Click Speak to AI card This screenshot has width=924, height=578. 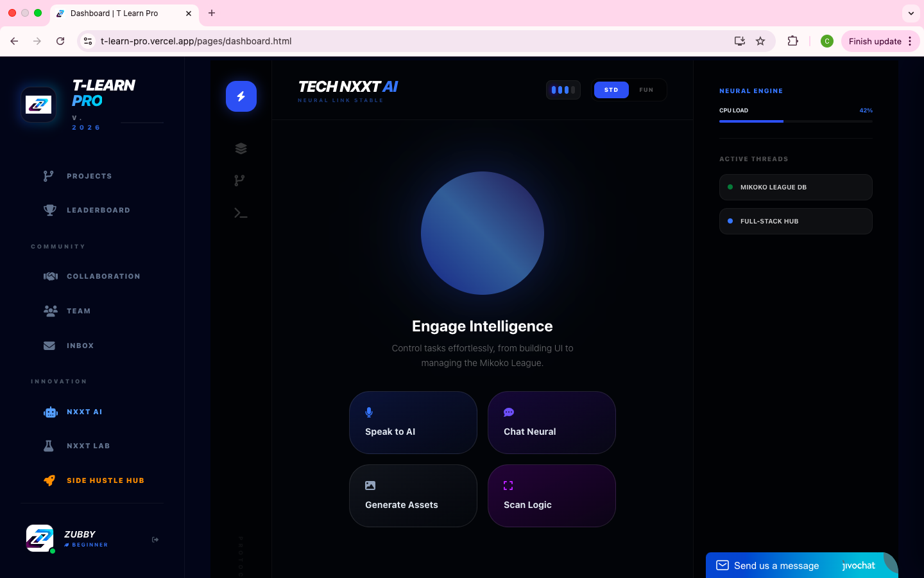pos(413,423)
